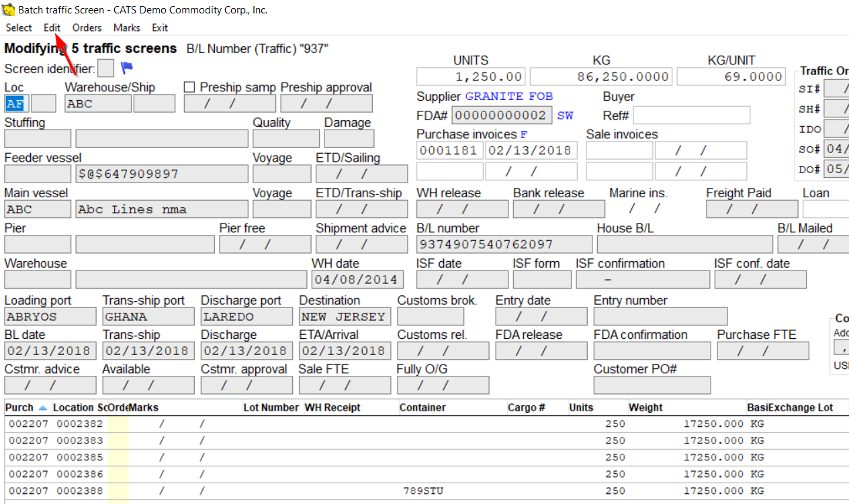849x504 pixels.
Task: Click purchase invoice number 0001181
Action: tap(449, 150)
